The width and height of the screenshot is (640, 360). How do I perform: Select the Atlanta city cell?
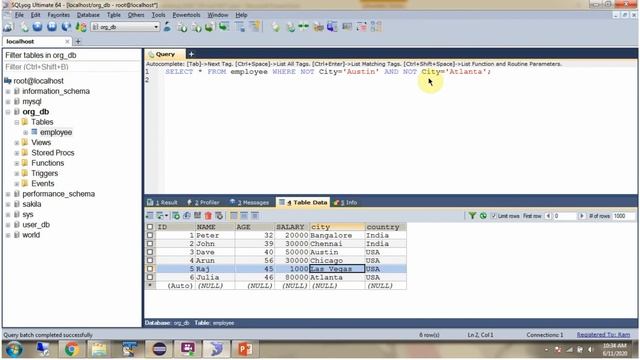click(337, 277)
